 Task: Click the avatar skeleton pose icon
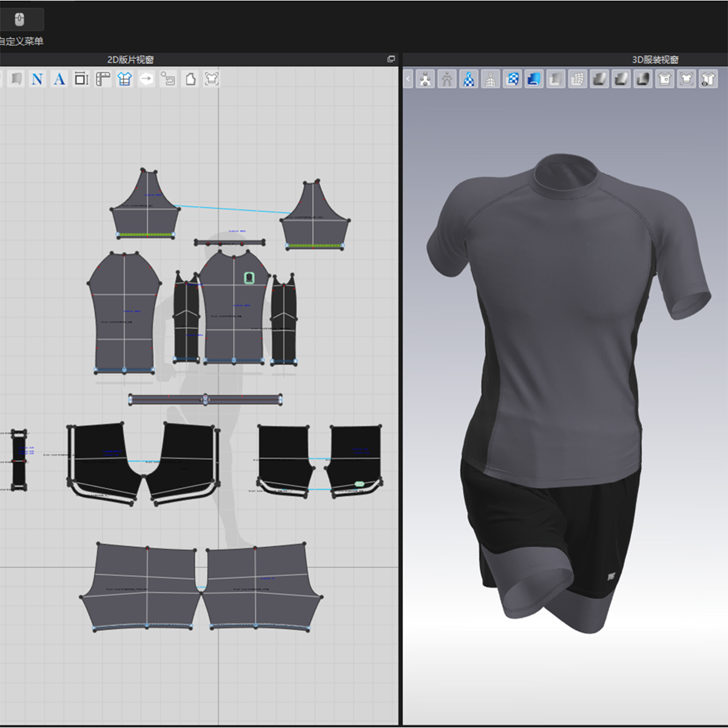click(x=447, y=79)
